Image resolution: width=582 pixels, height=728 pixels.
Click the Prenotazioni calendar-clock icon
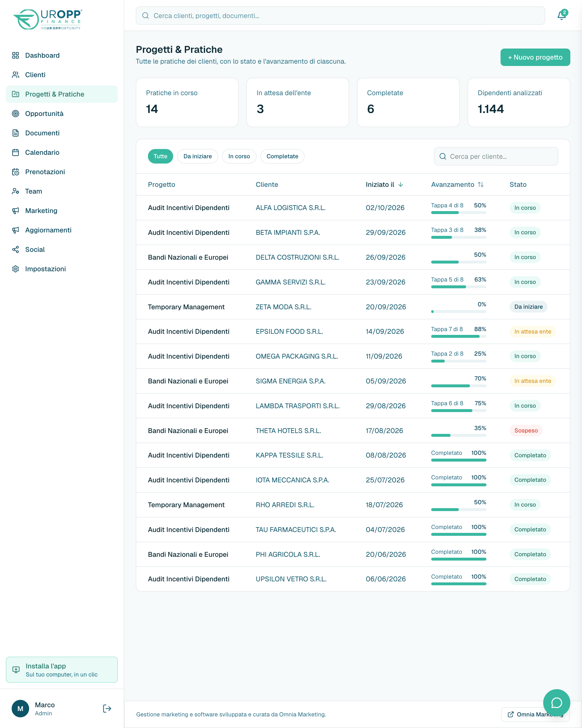(x=16, y=172)
